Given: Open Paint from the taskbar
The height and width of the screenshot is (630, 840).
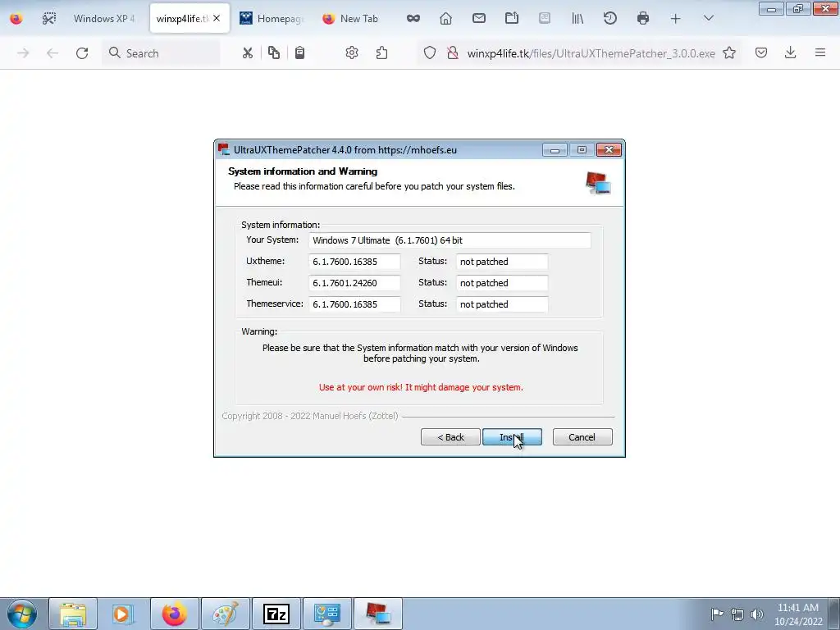Looking at the screenshot, I should (x=226, y=614).
